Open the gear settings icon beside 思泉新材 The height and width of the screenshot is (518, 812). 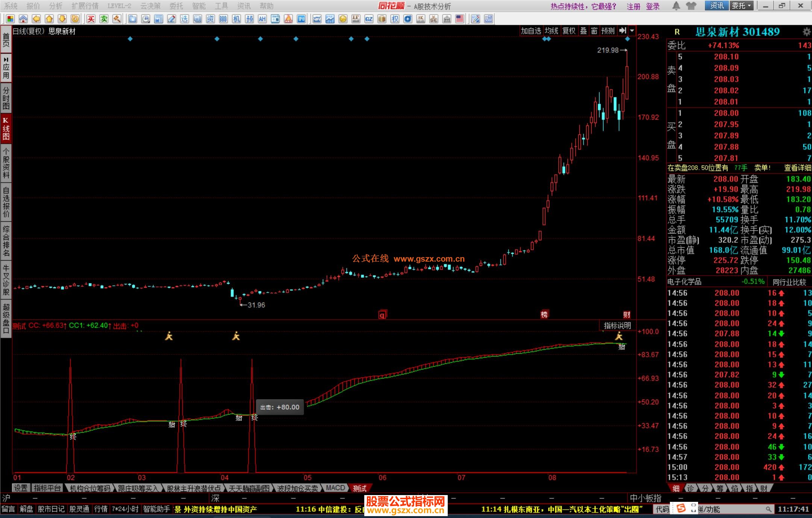click(806, 32)
